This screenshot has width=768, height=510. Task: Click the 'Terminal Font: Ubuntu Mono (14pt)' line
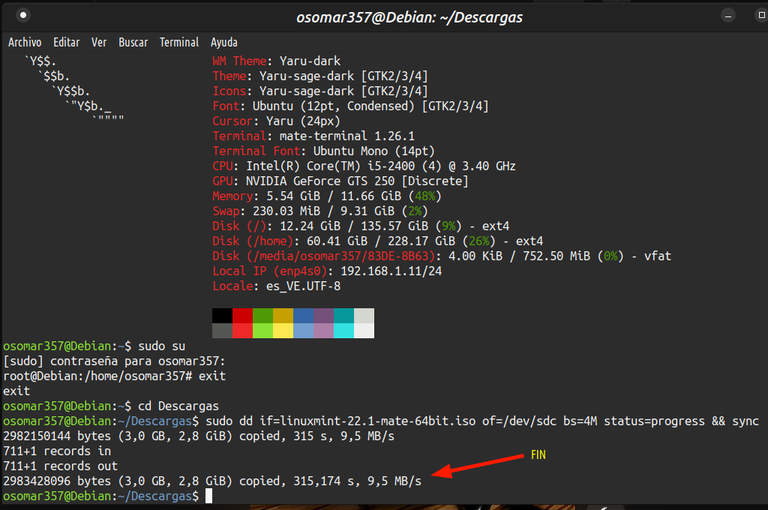[323, 151]
